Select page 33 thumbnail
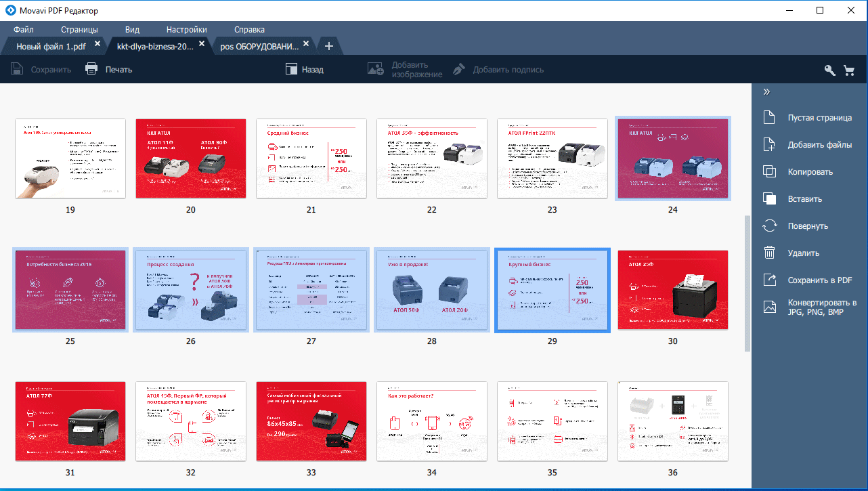This screenshot has height=491, width=868. click(x=311, y=421)
